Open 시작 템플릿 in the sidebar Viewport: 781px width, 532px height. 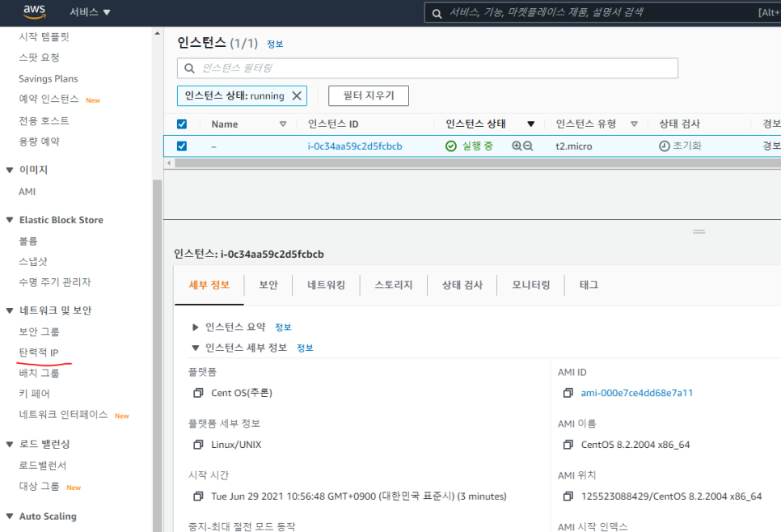44,37
